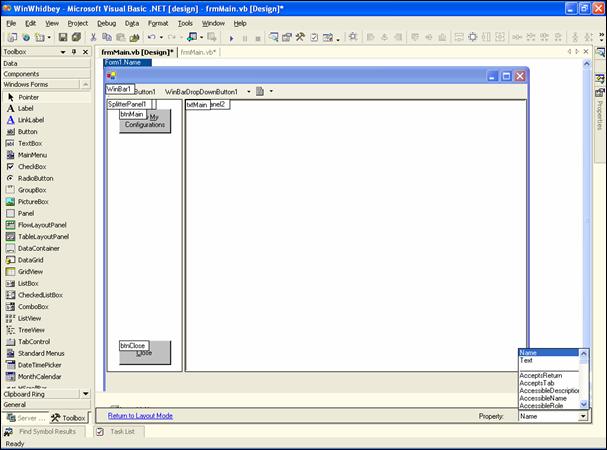Open the Add New Item dropdown arrow

click(x=49, y=38)
